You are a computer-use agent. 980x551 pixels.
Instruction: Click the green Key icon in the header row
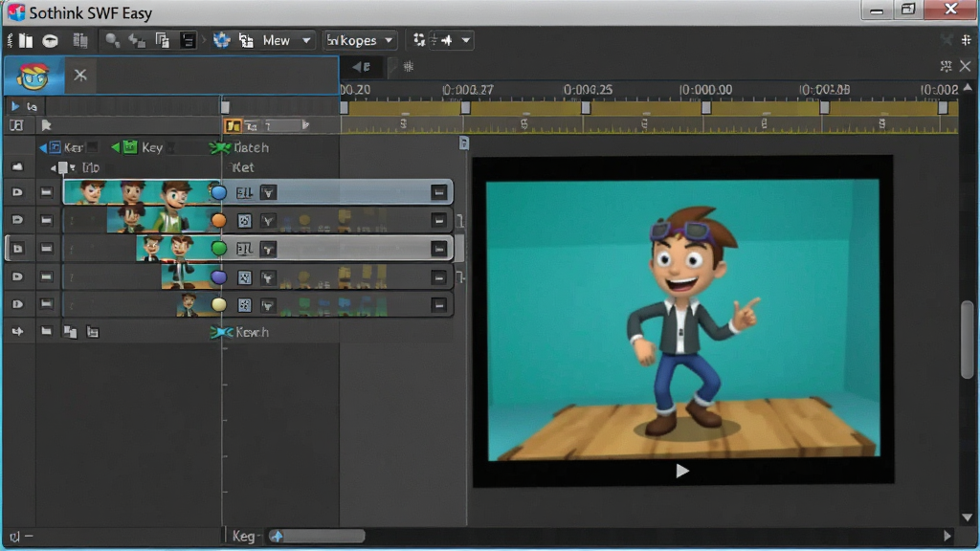coord(129,147)
